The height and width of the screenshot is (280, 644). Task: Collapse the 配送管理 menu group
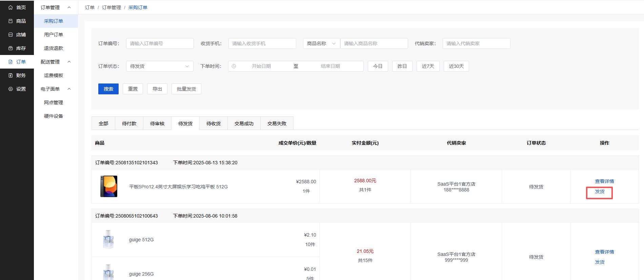(x=69, y=62)
